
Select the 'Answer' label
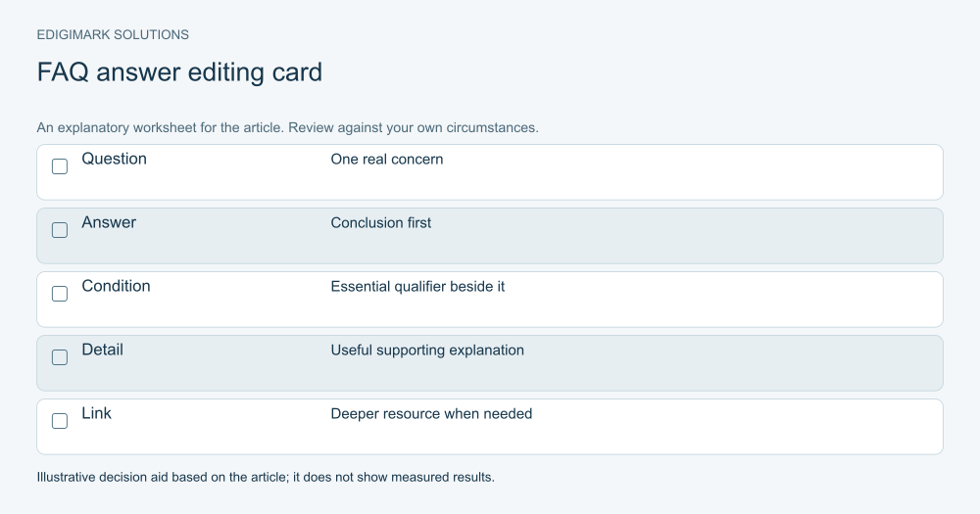[109, 222]
